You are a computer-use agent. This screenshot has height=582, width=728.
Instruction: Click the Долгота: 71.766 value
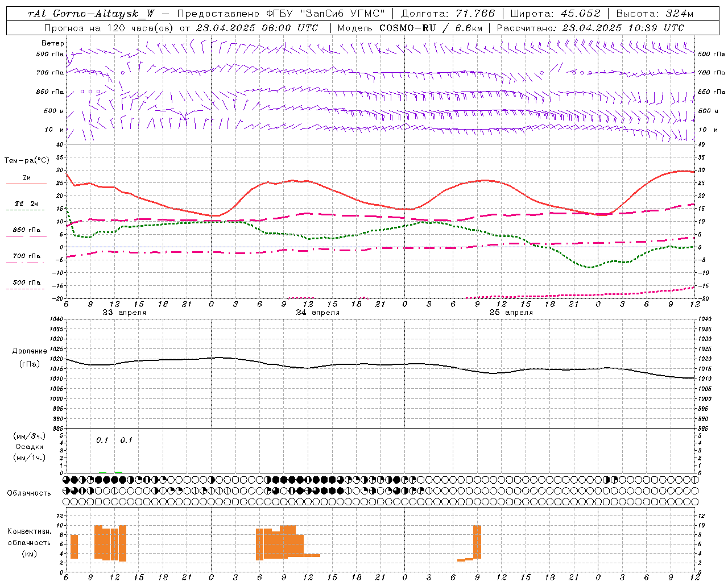(448, 14)
